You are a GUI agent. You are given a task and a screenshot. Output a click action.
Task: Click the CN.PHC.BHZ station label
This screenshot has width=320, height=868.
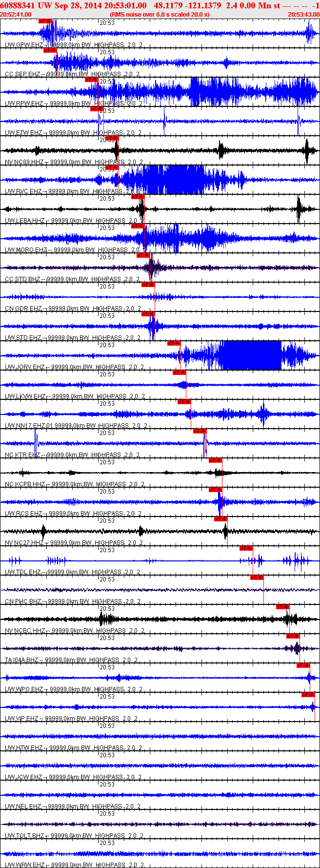tap(23, 601)
